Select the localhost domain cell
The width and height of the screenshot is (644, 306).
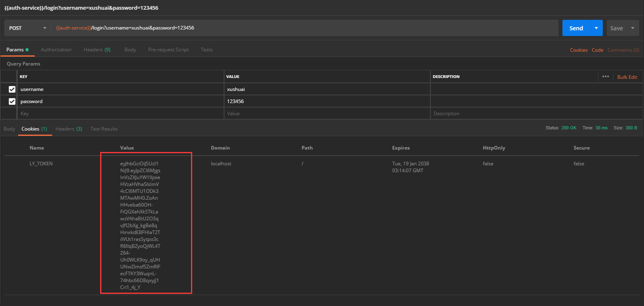pyautogui.click(x=221, y=164)
